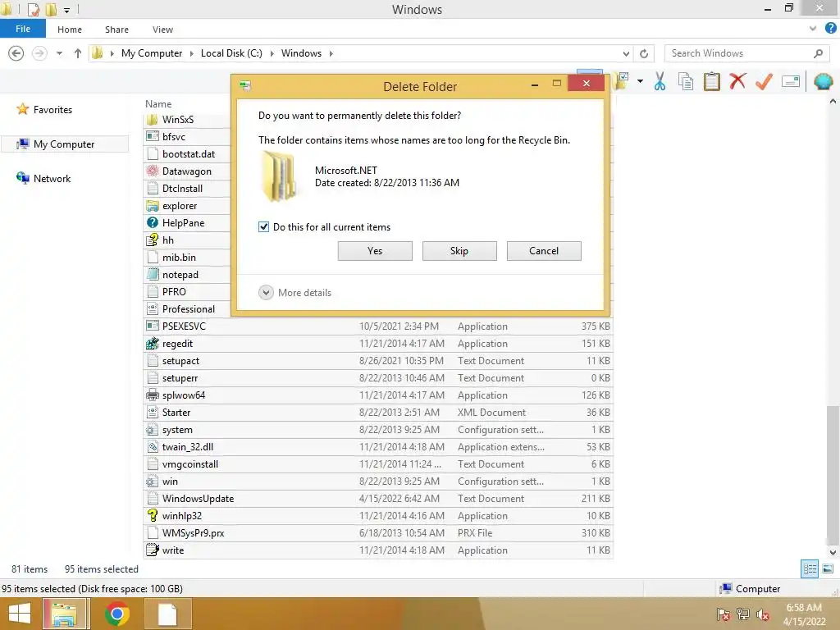Select the splwow64 printer icon
The height and width of the screenshot is (630, 840).
(x=153, y=395)
